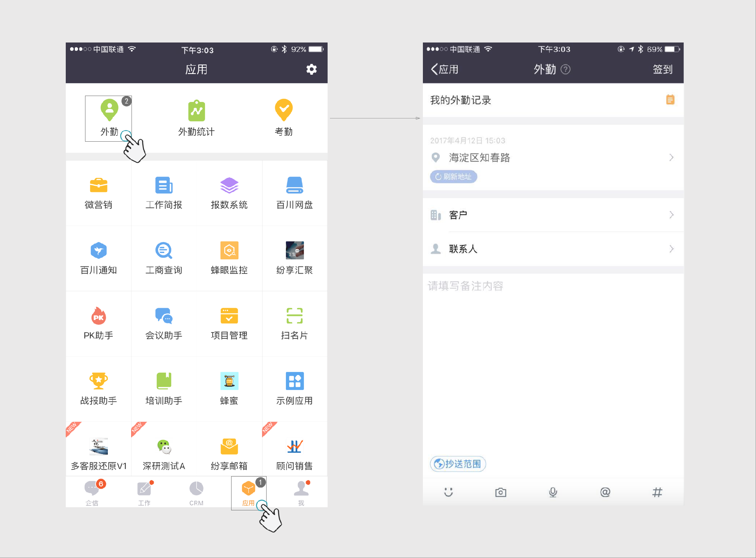The width and height of the screenshot is (756, 558).
Task: Expand the 海淀区知春路 location chevron
Action: [x=671, y=157]
